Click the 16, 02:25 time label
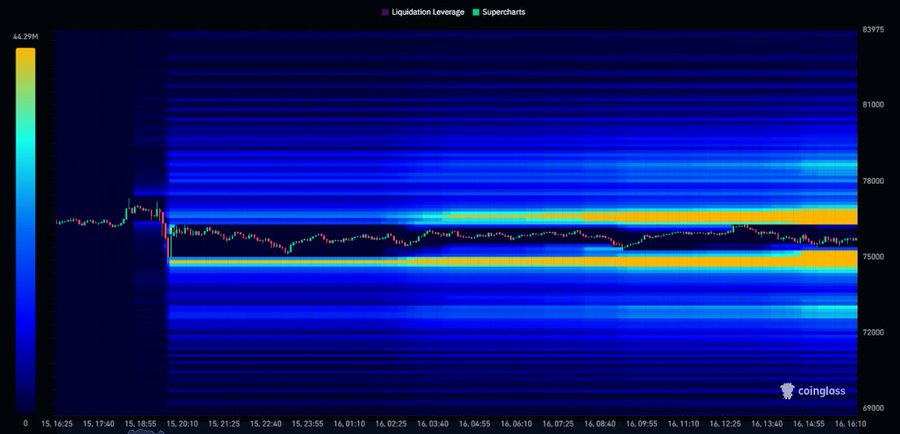The width and height of the screenshot is (900, 434). click(391, 424)
